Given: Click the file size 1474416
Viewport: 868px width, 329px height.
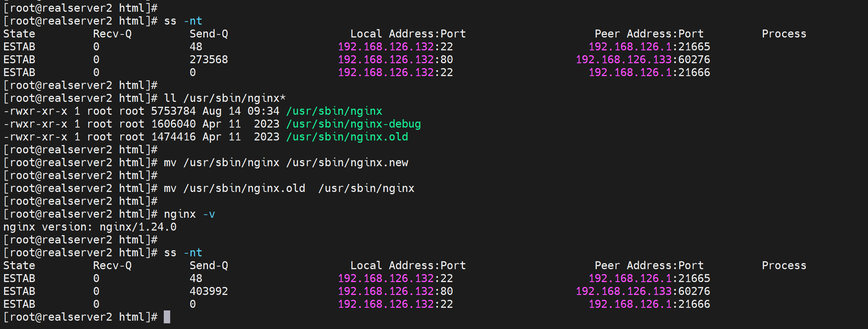Looking at the screenshot, I should point(173,137).
